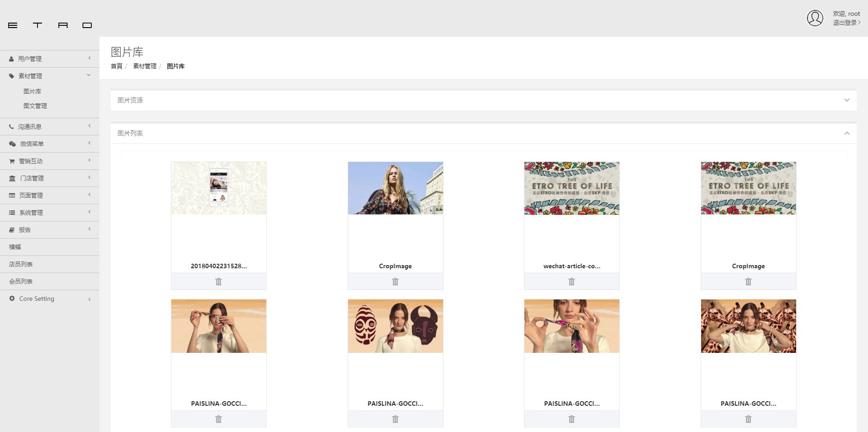Open the ETRO Tree of Life wechat-article thumbnail
Image resolution: width=868 pixels, height=432 pixels.
click(571, 188)
